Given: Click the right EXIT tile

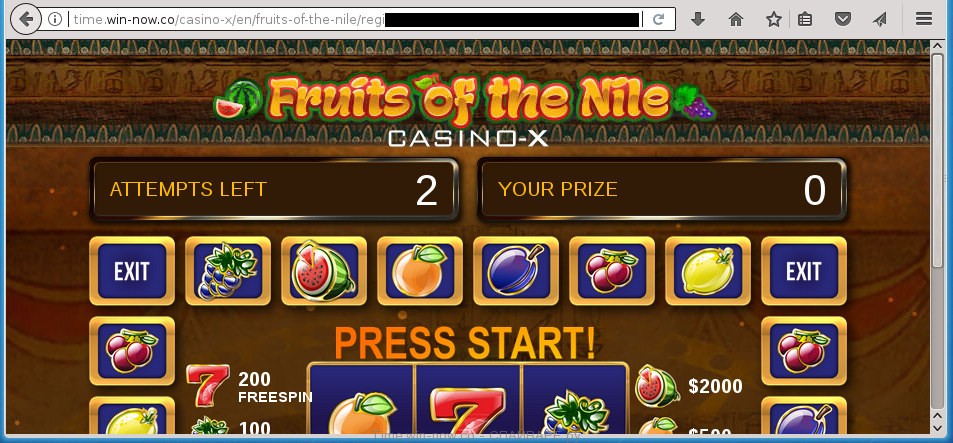Looking at the screenshot, I should coord(803,271).
